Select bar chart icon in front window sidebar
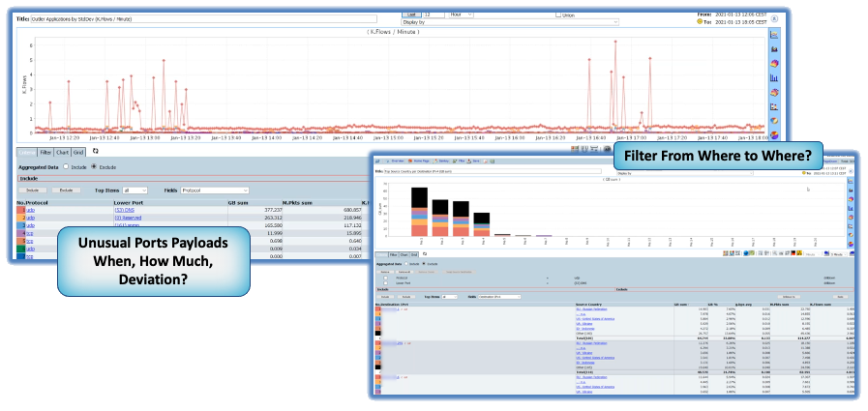The width and height of the screenshot is (868, 411). point(851,209)
